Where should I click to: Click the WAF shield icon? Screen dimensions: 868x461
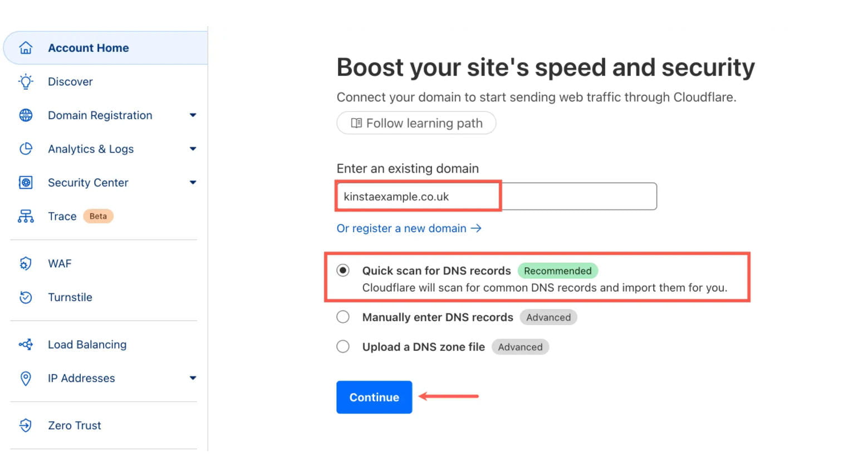click(26, 263)
